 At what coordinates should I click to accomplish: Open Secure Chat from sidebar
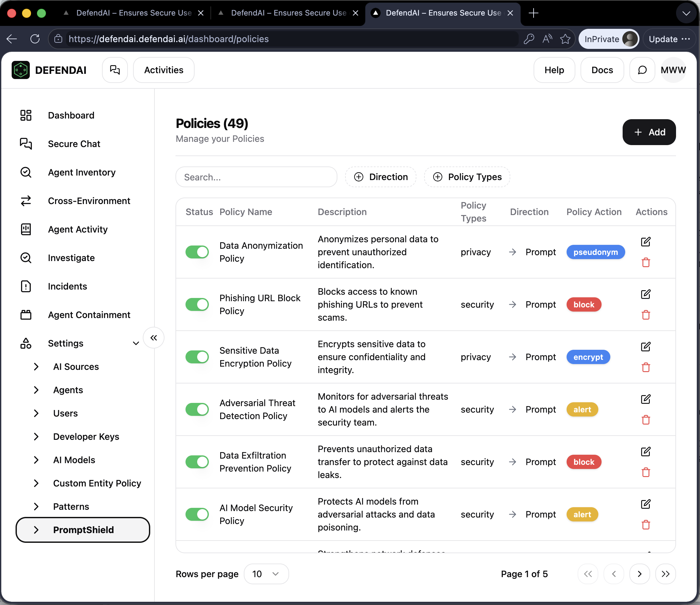point(74,144)
